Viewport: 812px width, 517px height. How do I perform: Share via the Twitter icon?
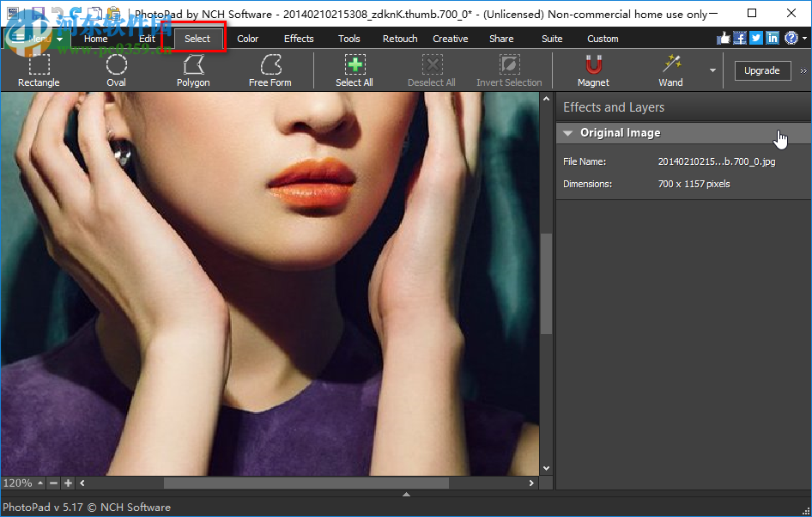pyautogui.click(x=755, y=37)
